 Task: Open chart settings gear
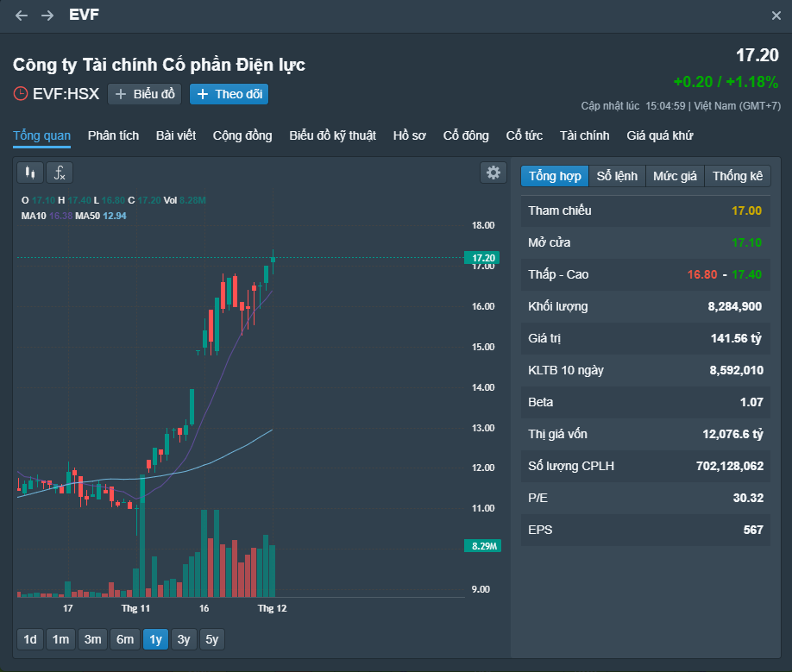(x=493, y=173)
